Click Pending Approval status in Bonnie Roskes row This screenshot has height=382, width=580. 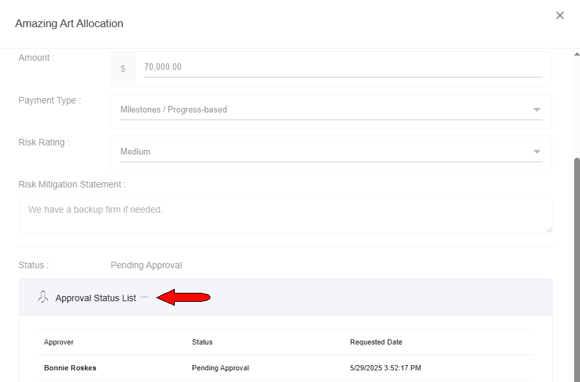tap(220, 368)
